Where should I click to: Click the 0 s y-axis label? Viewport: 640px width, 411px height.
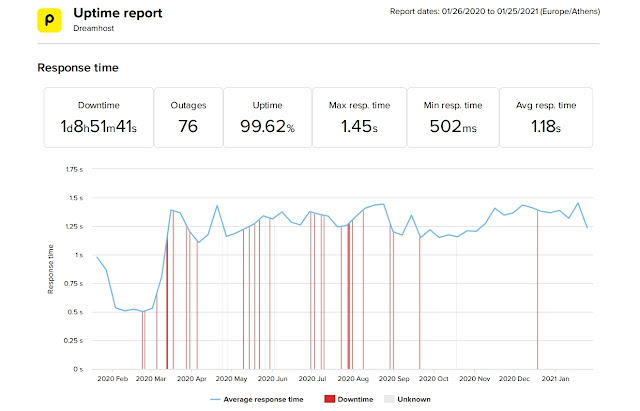tap(78, 369)
